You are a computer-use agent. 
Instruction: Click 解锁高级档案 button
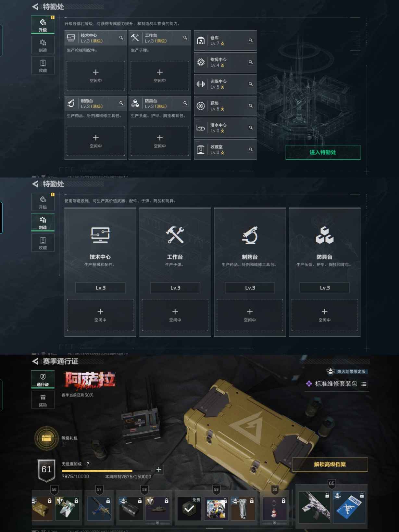(x=330, y=464)
